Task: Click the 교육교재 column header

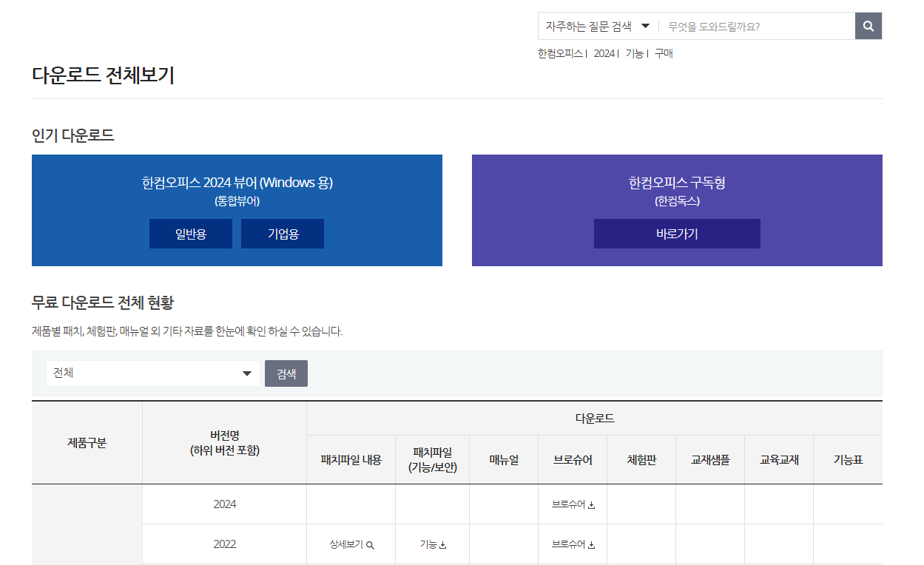Action: click(779, 460)
